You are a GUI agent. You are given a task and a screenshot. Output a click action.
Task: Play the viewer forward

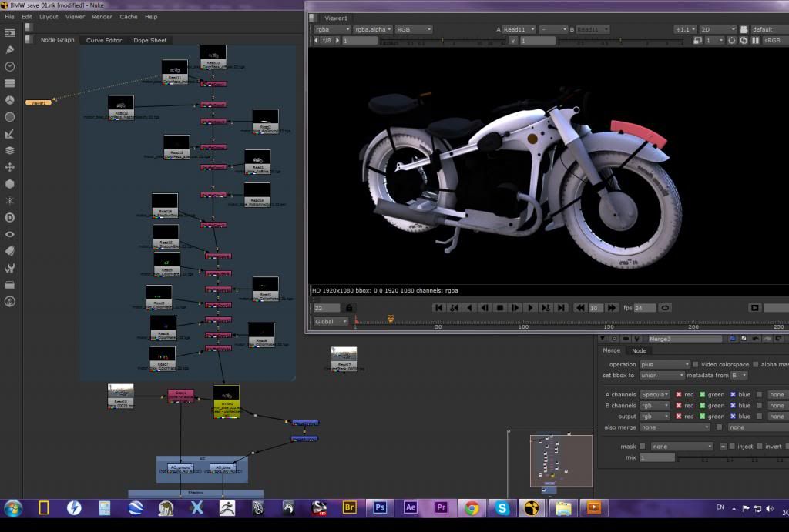(530, 308)
